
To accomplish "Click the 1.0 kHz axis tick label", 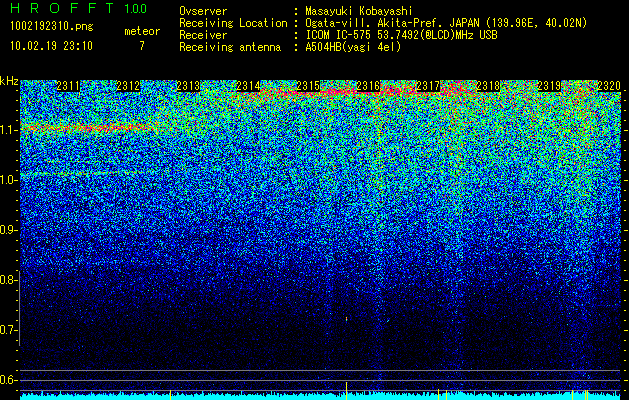I will point(7,180).
